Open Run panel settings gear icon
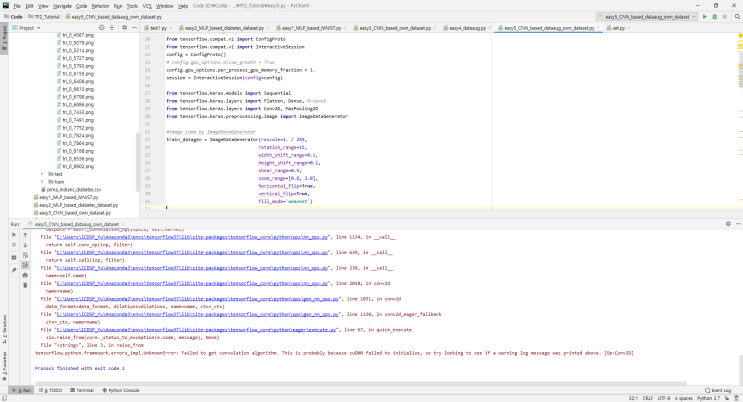Screen dimensions: 743x402 coord(728,225)
